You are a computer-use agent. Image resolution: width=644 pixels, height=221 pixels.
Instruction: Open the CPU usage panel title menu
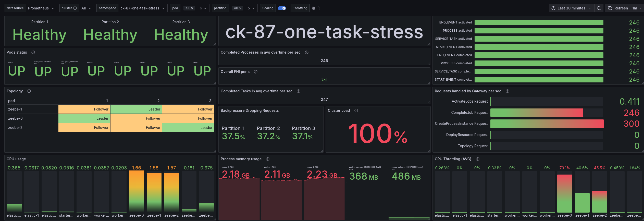[16, 159]
